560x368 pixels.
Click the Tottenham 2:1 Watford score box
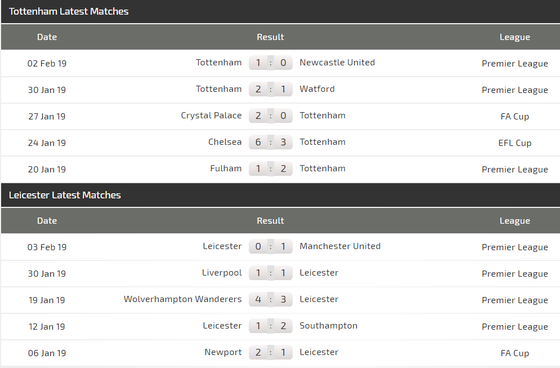click(270, 89)
